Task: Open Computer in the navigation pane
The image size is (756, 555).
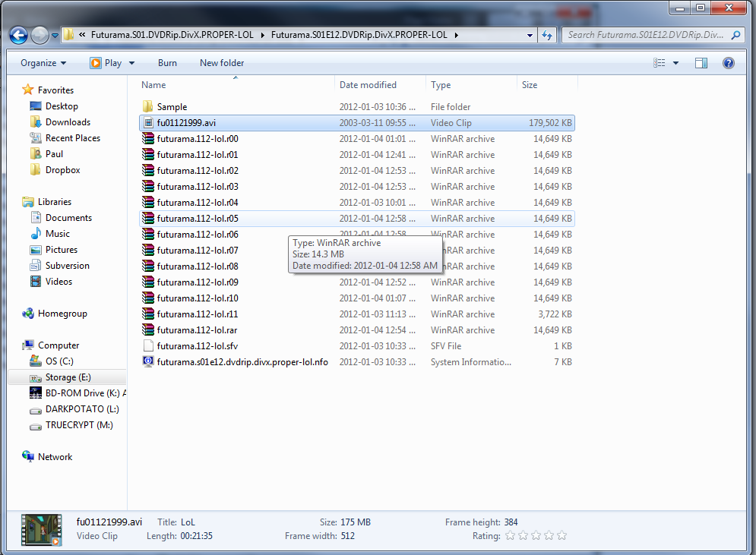Action: 59,345
